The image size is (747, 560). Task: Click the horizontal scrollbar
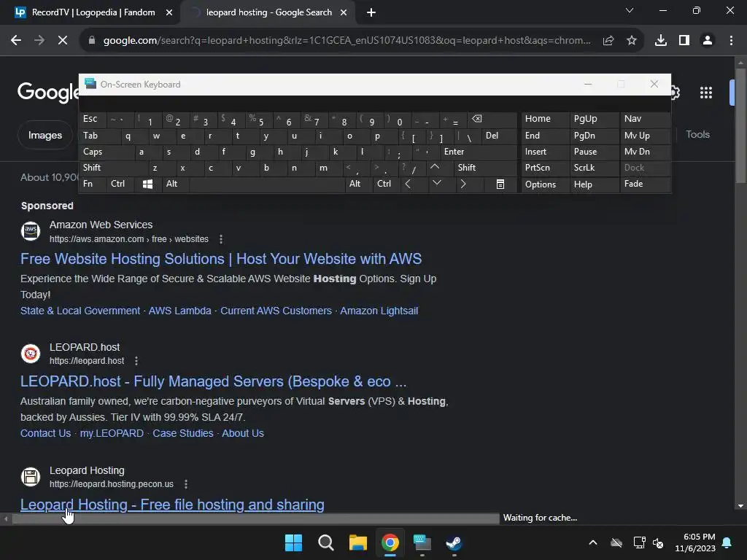point(256,519)
